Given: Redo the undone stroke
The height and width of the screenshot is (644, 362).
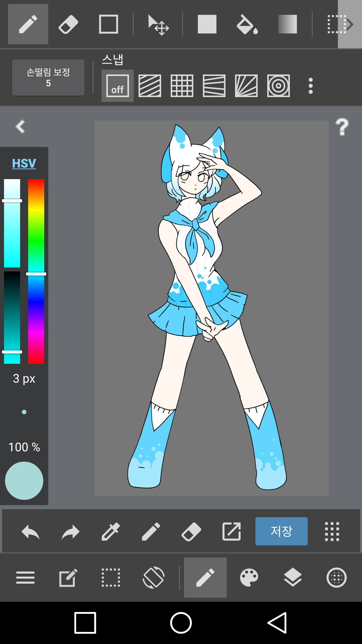Looking at the screenshot, I should (71, 532).
